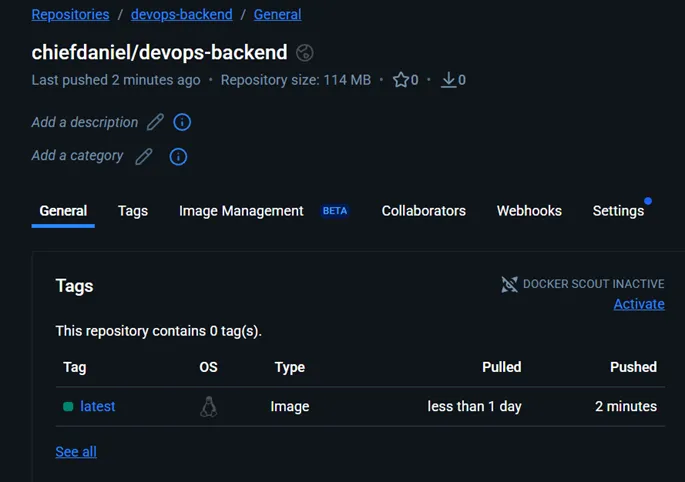685x482 pixels.
Task: Click Add a description text
Action: tap(85, 122)
